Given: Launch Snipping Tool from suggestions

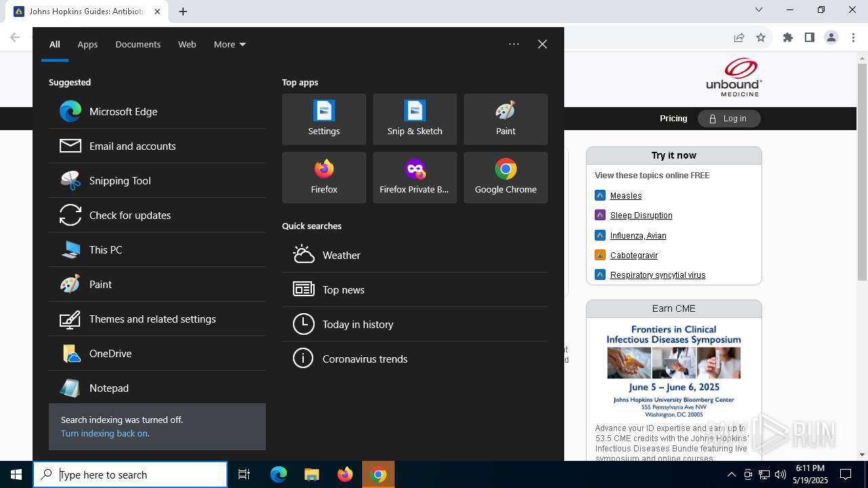Looking at the screenshot, I should (157, 180).
